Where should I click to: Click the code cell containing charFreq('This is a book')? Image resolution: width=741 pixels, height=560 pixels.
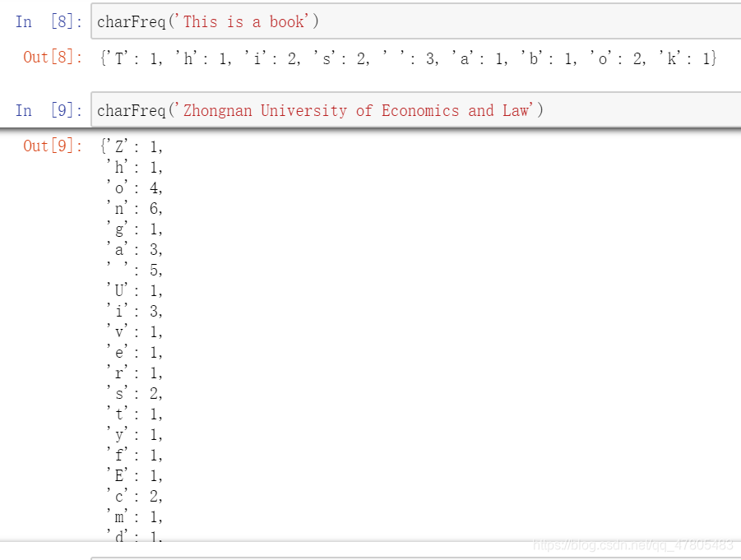coord(416,21)
